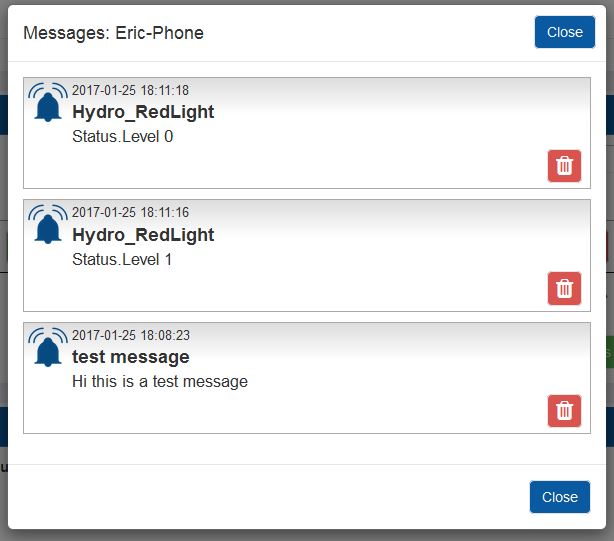Click bell icon beside test message
Image resolution: width=614 pixels, height=541 pixels.
(48, 347)
